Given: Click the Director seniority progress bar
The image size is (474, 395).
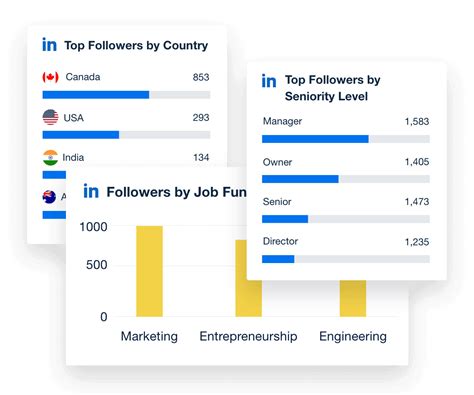Looking at the screenshot, I should point(346,259).
